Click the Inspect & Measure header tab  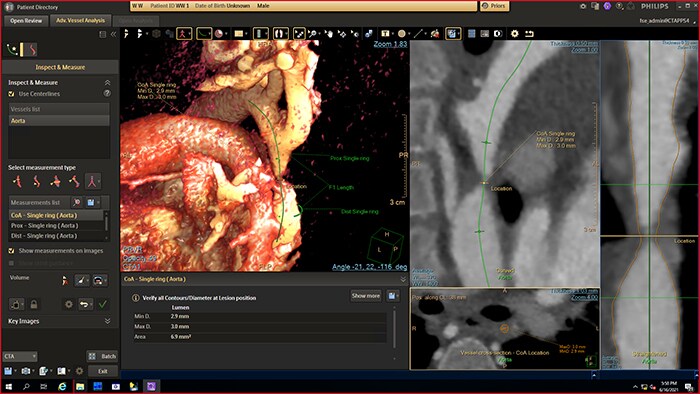pyautogui.click(x=60, y=67)
